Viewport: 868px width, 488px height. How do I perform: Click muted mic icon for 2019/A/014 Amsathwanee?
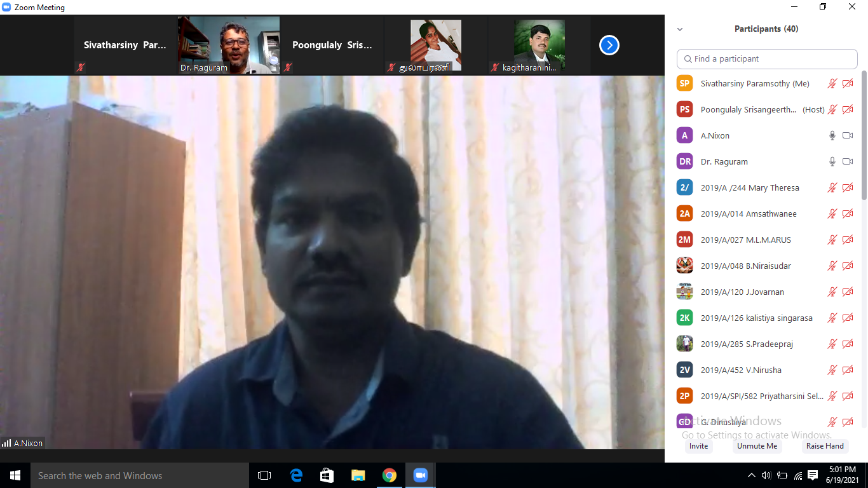tap(832, 213)
